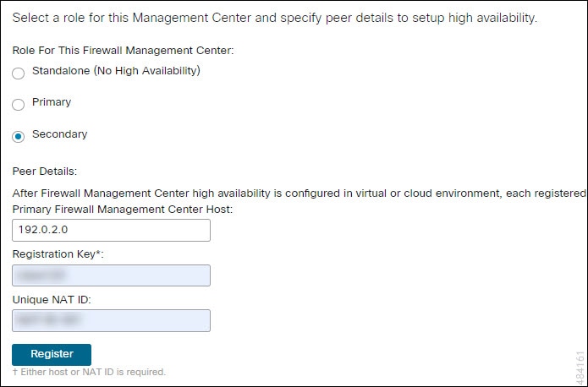Click the 'Select a role for this Management Center' instruction
The width and height of the screenshot is (588, 387).
274,18
